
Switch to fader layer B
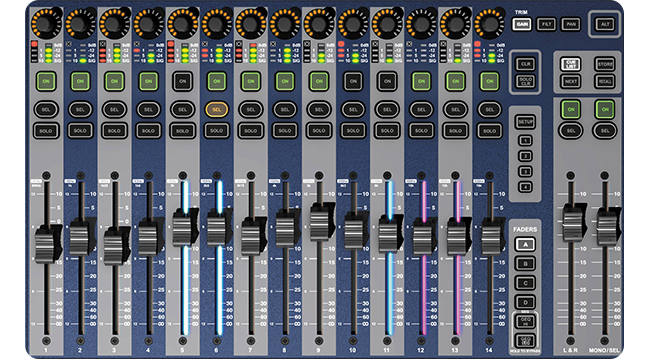(525, 264)
